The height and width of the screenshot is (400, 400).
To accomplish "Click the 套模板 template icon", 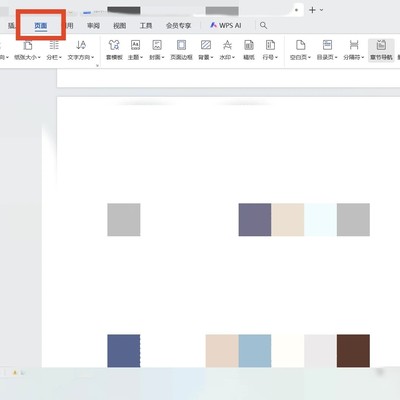I will point(114,50).
